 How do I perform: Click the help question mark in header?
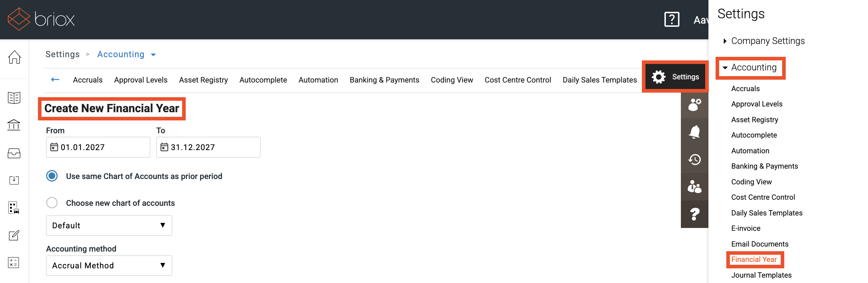coord(672,19)
